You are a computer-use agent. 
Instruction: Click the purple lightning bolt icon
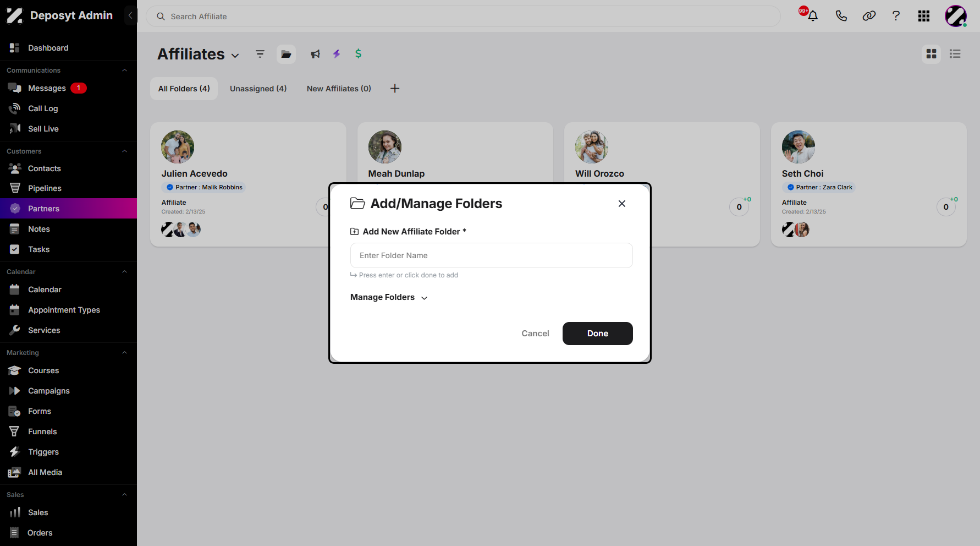(337, 54)
